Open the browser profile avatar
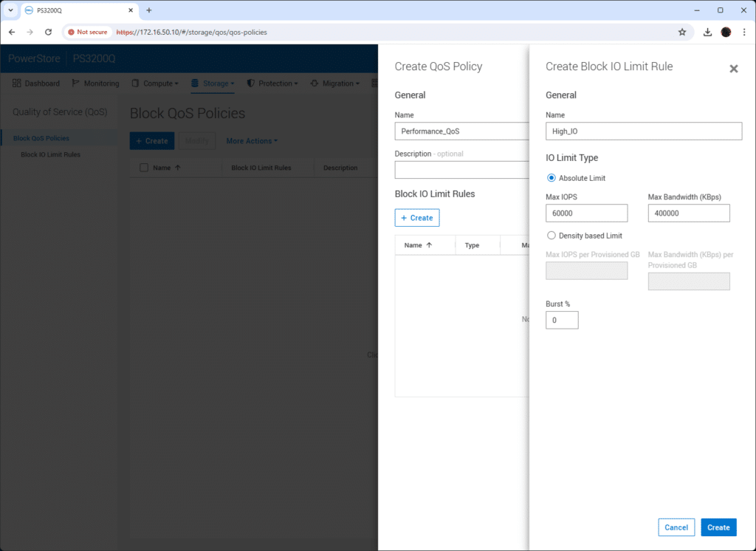This screenshot has width=756, height=551. point(726,32)
